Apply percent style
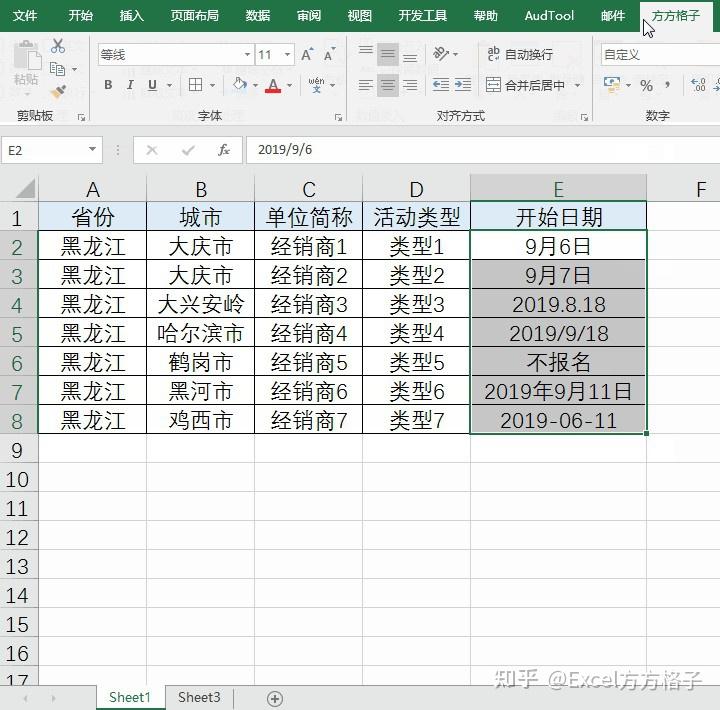This screenshot has width=720, height=710. (647, 85)
